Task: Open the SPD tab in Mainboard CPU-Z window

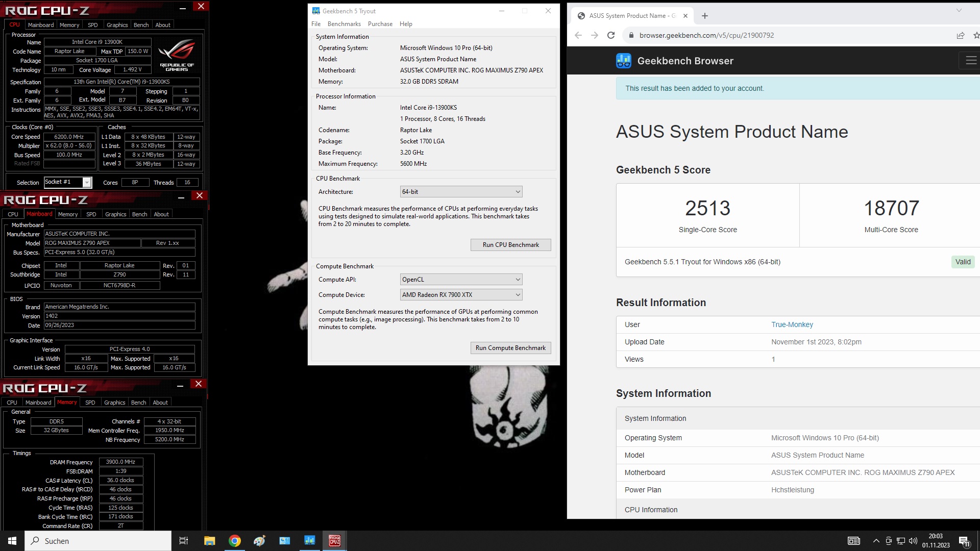Action: (x=91, y=214)
